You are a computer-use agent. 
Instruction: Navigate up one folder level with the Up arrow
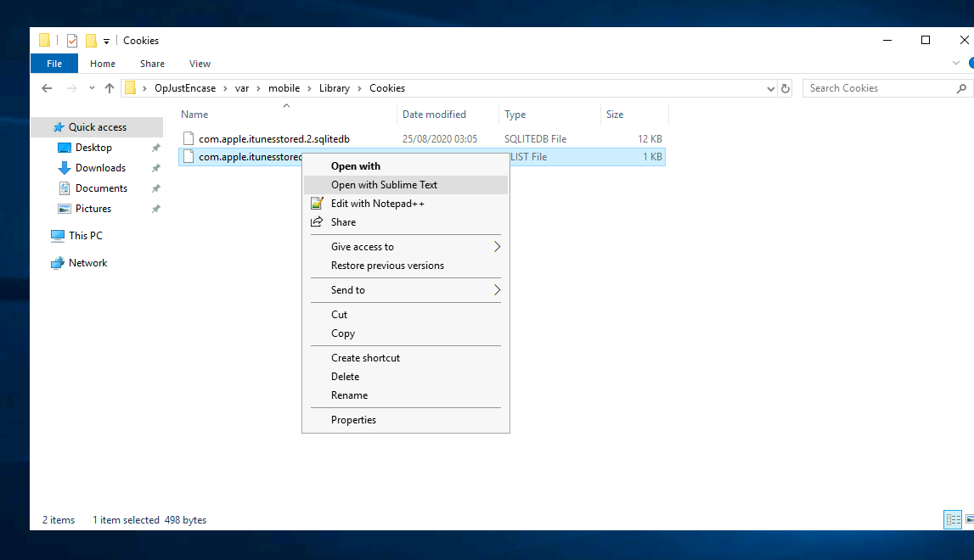pyautogui.click(x=110, y=88)
